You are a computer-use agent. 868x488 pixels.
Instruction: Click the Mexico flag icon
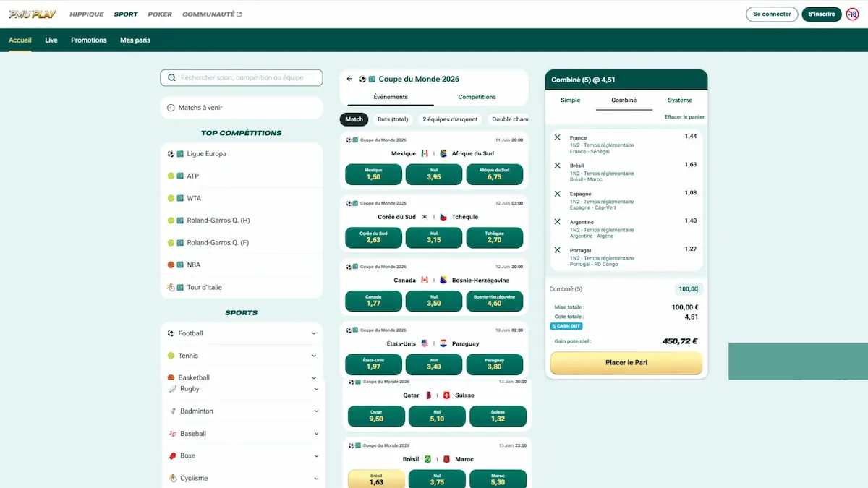pos(425,153)
